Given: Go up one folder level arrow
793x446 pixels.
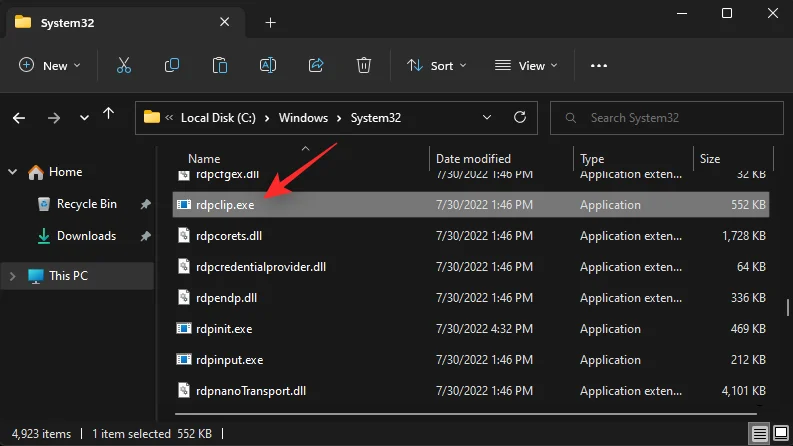Looking at the screenshot, I should (x=108, y=114).
